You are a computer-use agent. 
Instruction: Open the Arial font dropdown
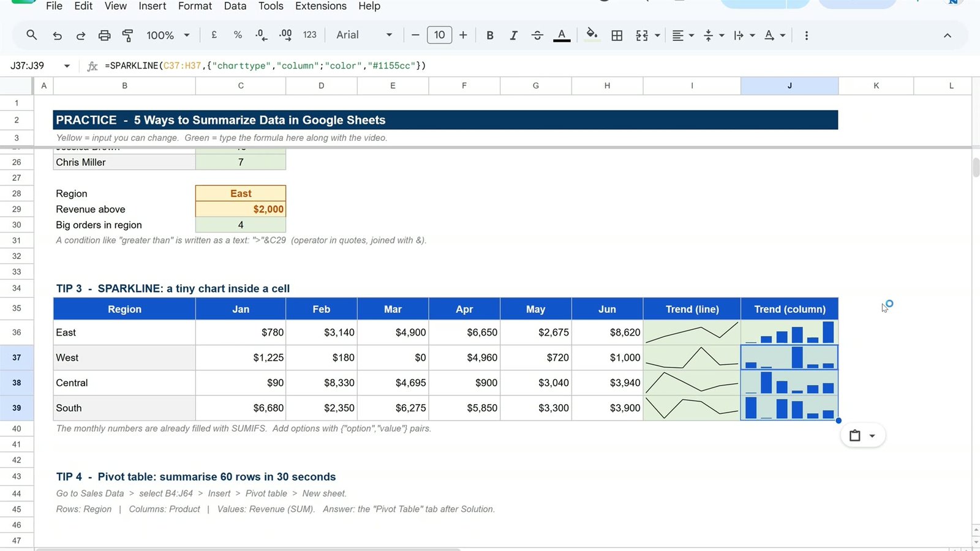(x=364, y=35)
